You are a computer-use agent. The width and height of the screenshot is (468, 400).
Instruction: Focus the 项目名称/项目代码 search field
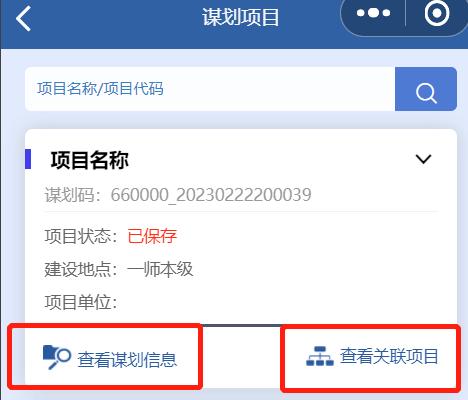(x=210, y=89)
